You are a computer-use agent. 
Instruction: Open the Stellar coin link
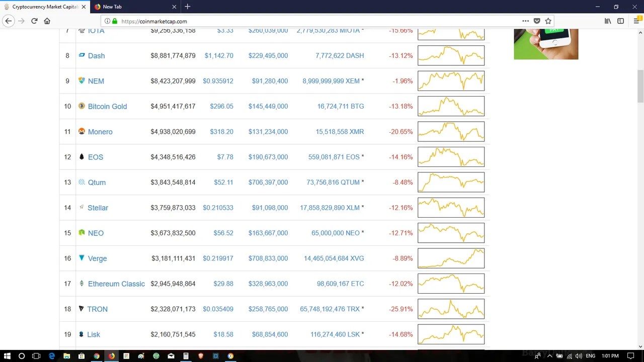pyautogui.click(x=98, y=208)
